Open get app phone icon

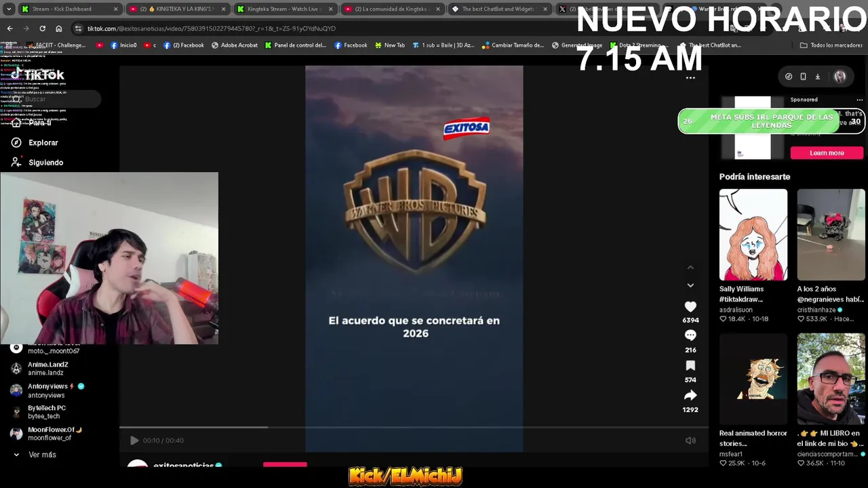(x=803, y=77)
